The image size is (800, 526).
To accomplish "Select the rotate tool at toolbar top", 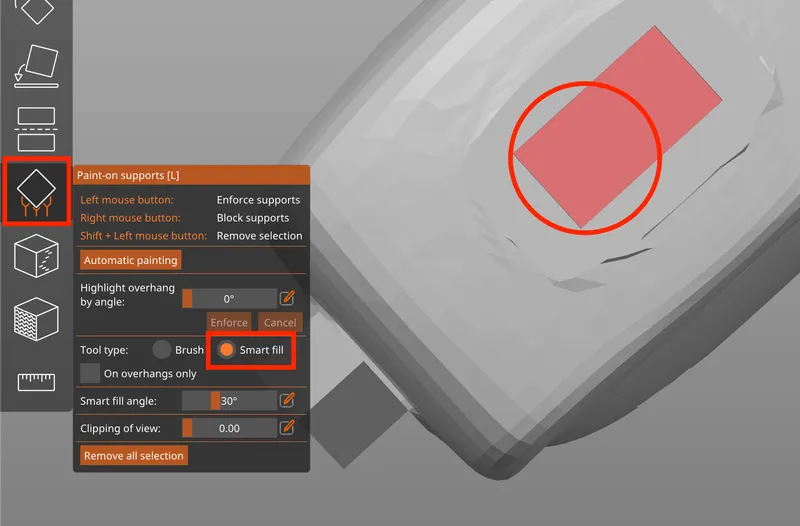I will [36, 11].
